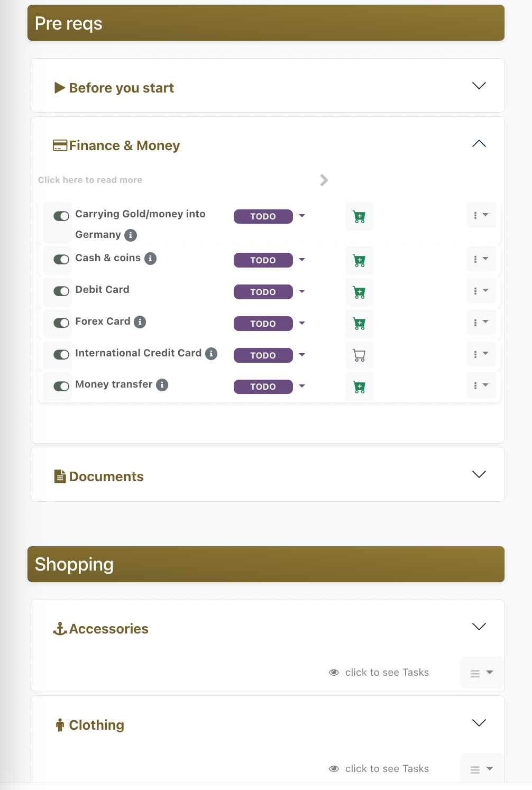Image resolution: width=532 pixels, height=790 pixels.
Task: Click the green cart icon for Money transfer
Action: (x=359, y=387)
